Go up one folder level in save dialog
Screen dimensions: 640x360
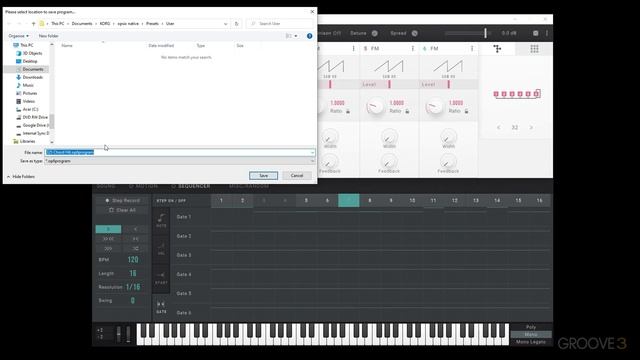click(33, 24)
